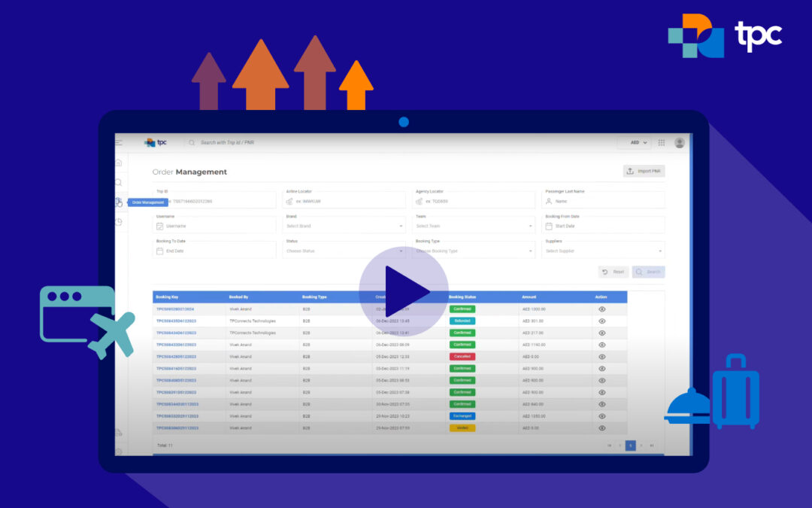
Task: Click the person icon in Passenger Last Name
Action: click(549, 201)
